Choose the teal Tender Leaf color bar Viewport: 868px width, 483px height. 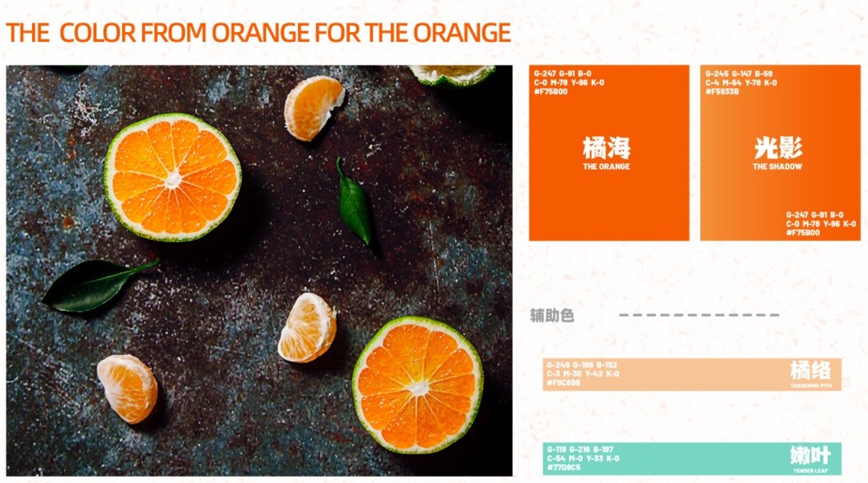pyautogui.click(x=692, y=459)
